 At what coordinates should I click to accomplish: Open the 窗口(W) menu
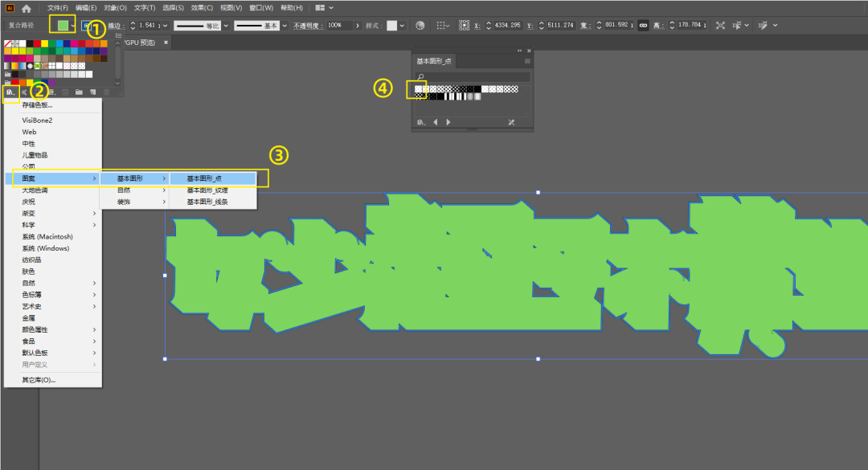coord(261,8)
